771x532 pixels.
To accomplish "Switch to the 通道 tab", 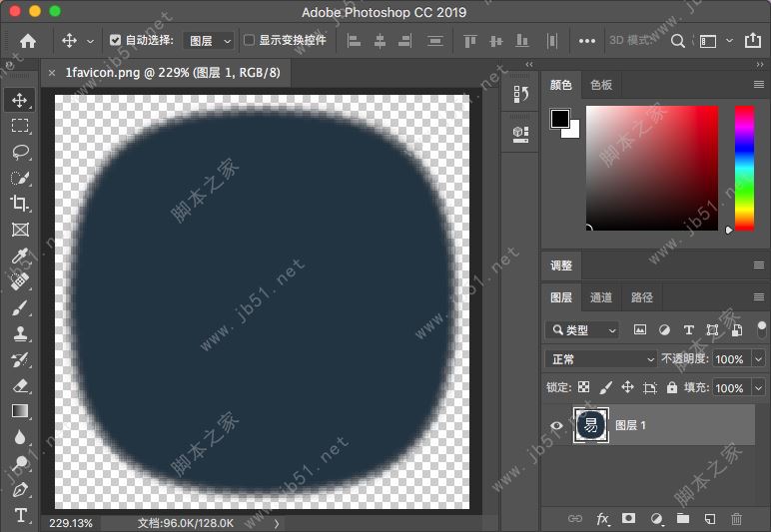I will click(601, 297).
